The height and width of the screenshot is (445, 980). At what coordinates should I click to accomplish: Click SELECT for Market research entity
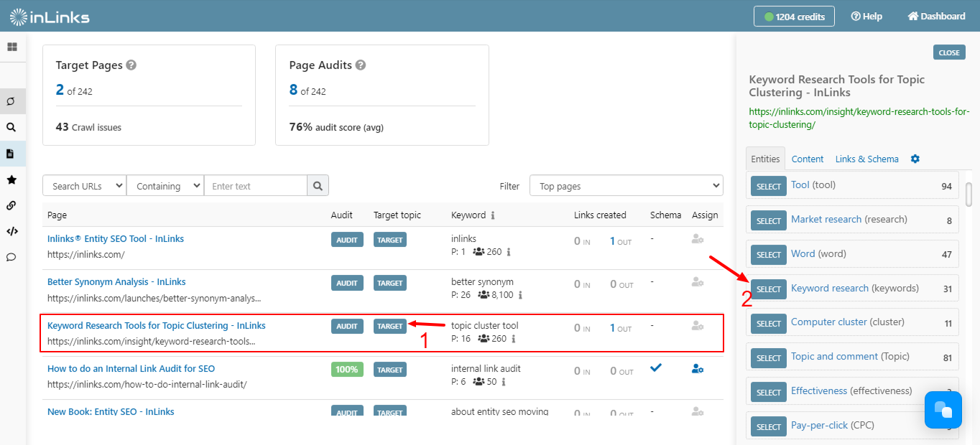(x=769, y=220)
